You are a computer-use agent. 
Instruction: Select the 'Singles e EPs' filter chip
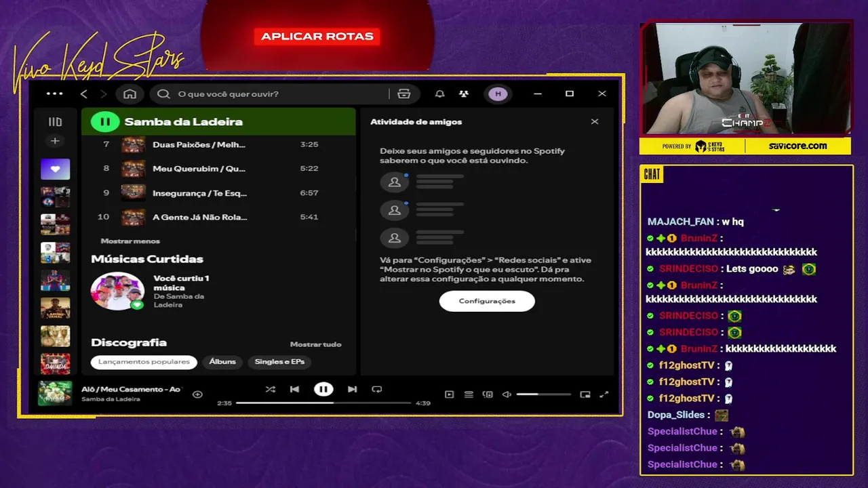pos(279,362)
